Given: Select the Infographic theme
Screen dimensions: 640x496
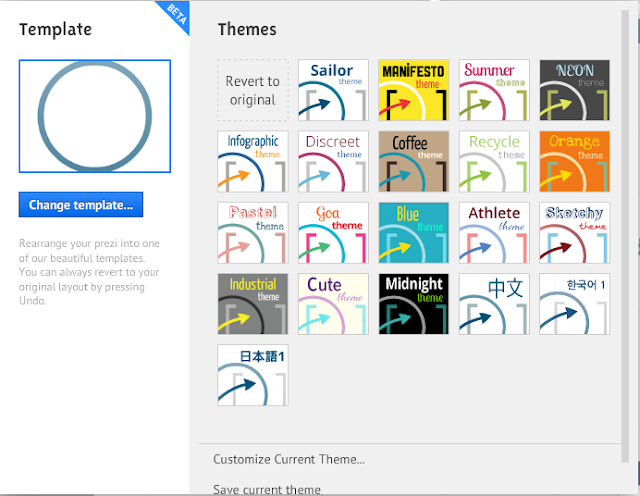Looking at the screenshot, I should [253, 161].
